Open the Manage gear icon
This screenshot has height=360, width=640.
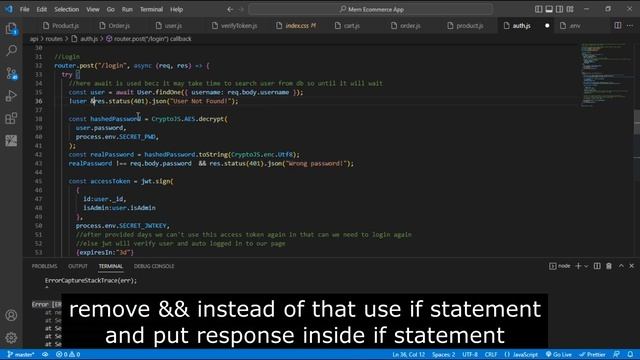[11, 338]
